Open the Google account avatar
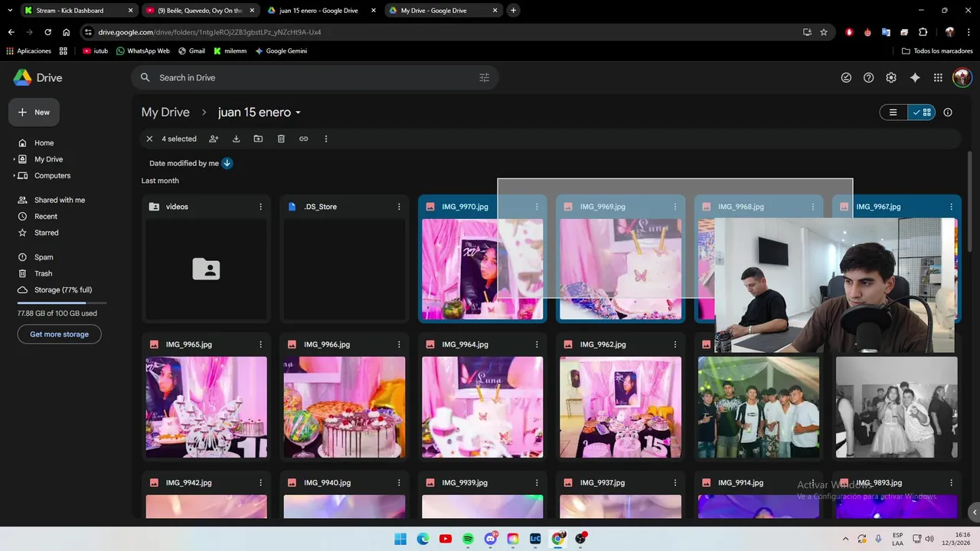 coord(962,77)
